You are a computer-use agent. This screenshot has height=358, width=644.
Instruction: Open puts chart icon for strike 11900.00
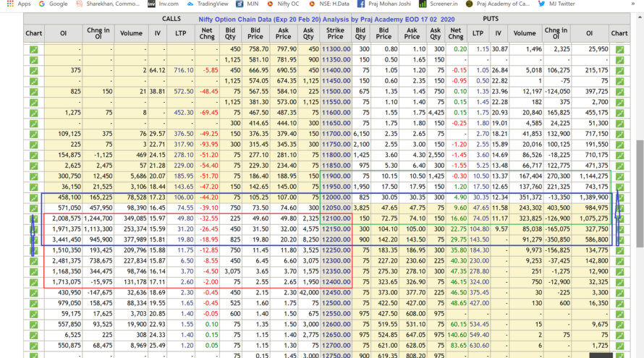point(619,176)
